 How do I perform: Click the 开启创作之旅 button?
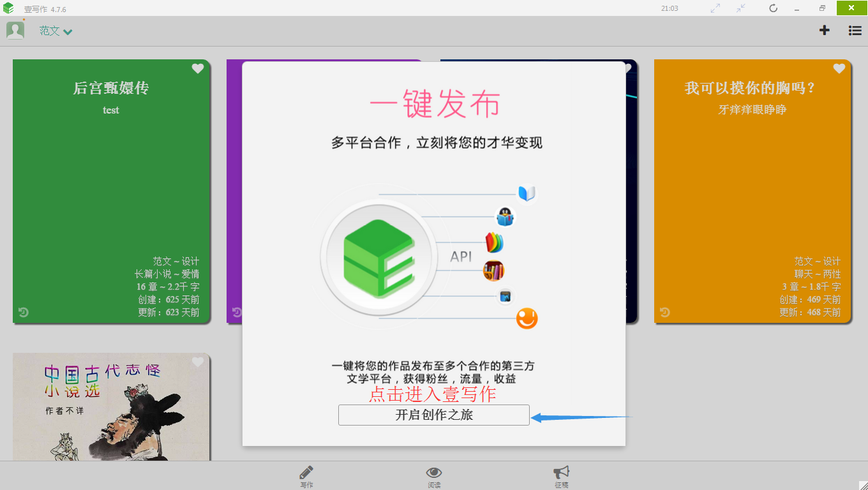(x=434, y=415)
